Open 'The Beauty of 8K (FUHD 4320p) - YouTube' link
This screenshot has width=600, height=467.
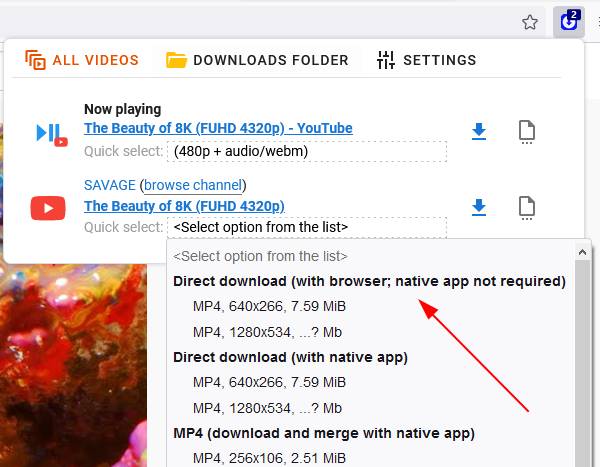[218, 128]
